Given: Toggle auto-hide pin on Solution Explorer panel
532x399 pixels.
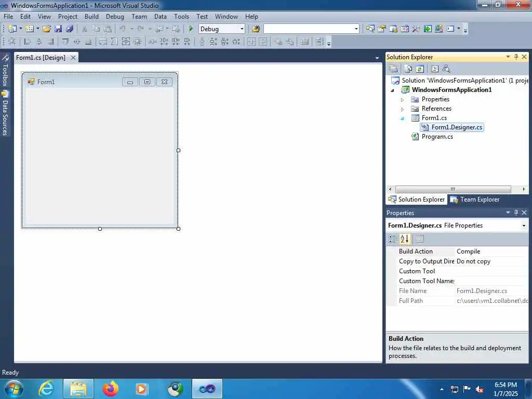Looking at the screenshot, I should [x=516, y=57].
